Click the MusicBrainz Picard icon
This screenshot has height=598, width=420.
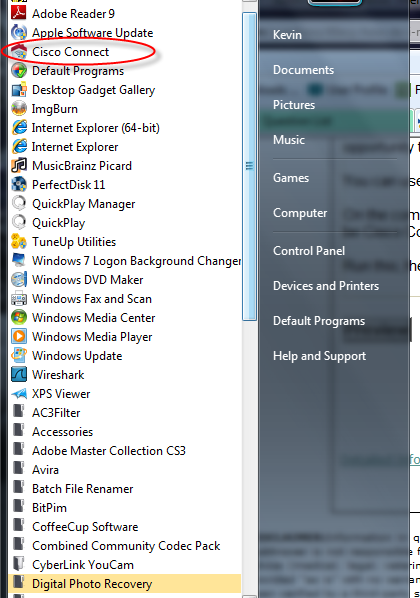click(x=18, y=166)
